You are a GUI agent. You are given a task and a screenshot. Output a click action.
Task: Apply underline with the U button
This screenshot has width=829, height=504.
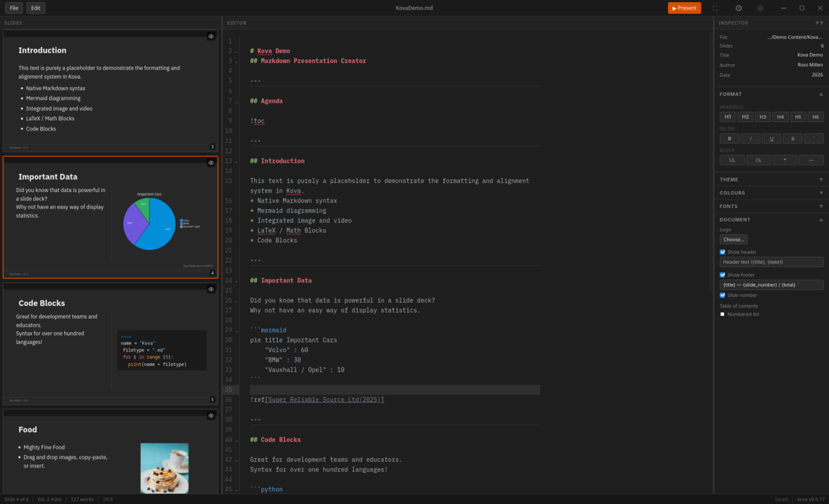click(x=772, y=139)
